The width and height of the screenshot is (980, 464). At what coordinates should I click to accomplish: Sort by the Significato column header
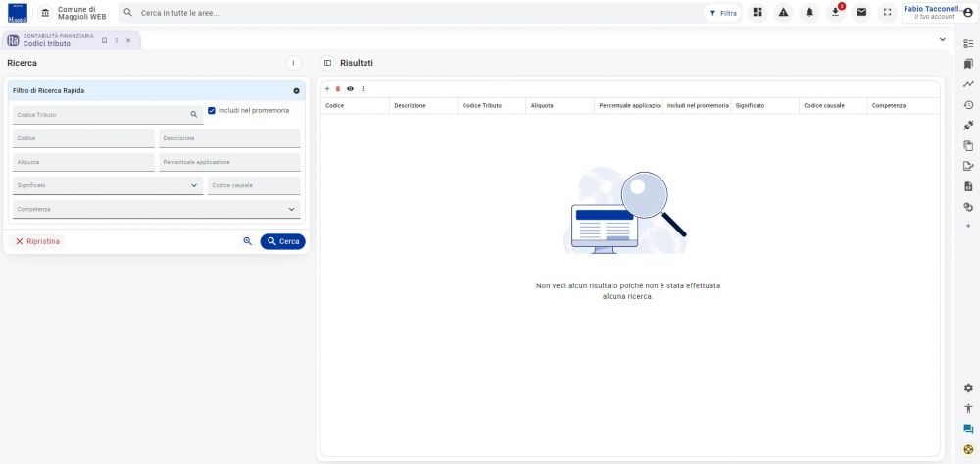(x=765, y=106)
